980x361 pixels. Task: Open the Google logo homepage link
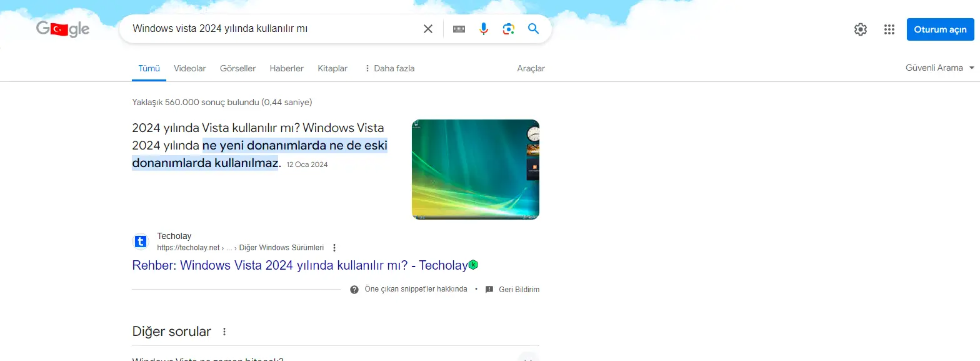[62, 29]
